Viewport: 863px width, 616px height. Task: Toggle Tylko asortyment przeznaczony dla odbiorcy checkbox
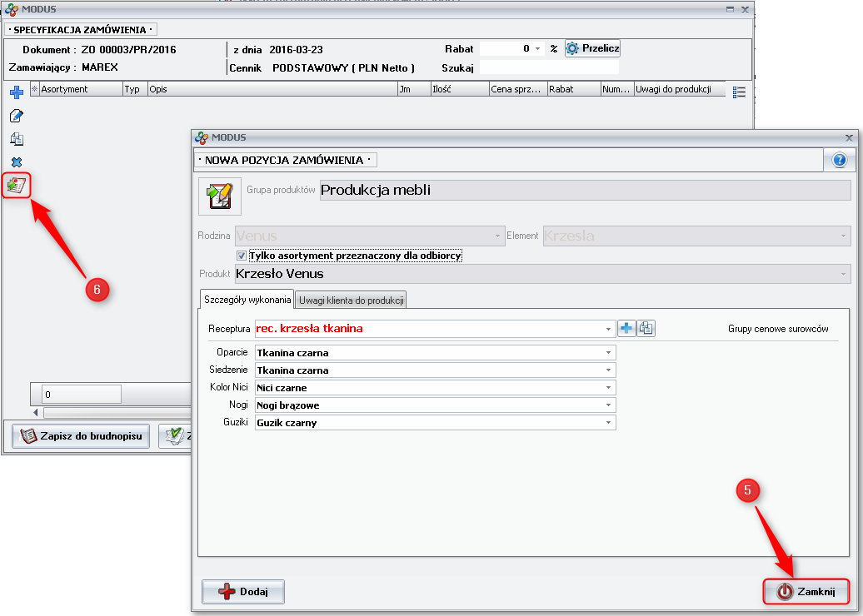pos(241,256)
